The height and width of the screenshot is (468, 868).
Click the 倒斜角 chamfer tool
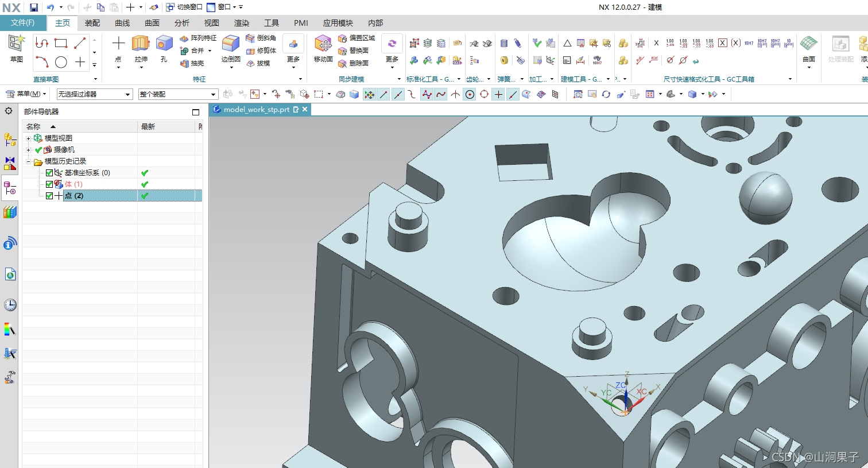(x=261, y=38)
